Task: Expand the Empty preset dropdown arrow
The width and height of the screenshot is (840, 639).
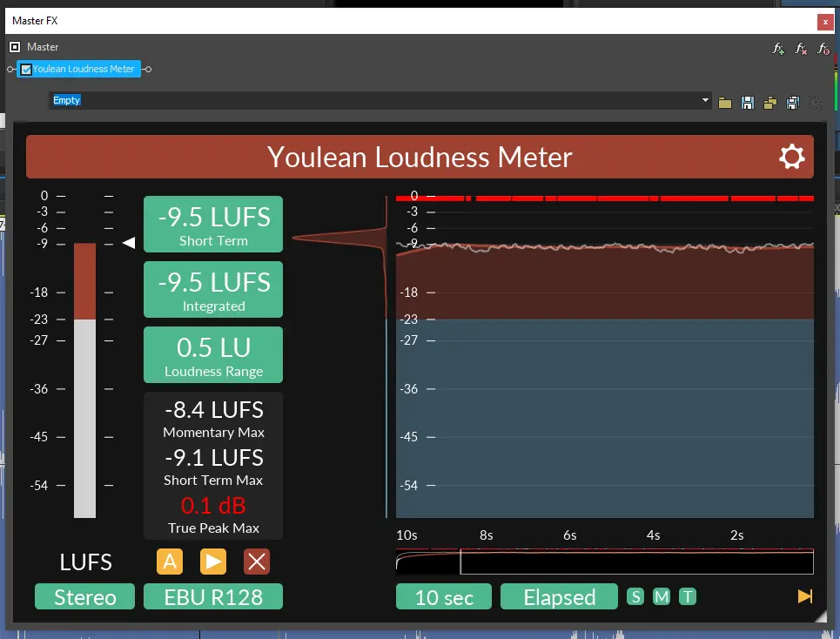Action: point(705,101)
